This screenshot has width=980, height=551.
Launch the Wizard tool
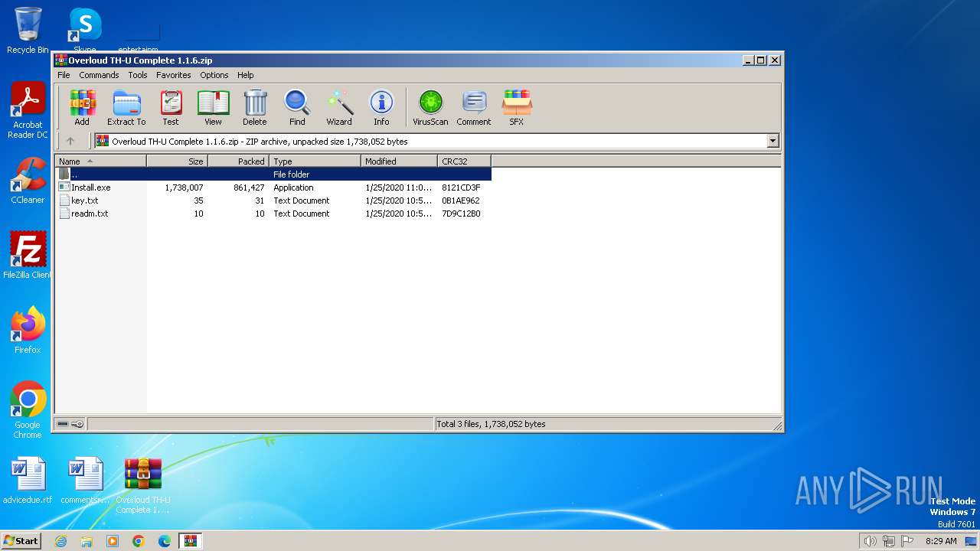339,108
